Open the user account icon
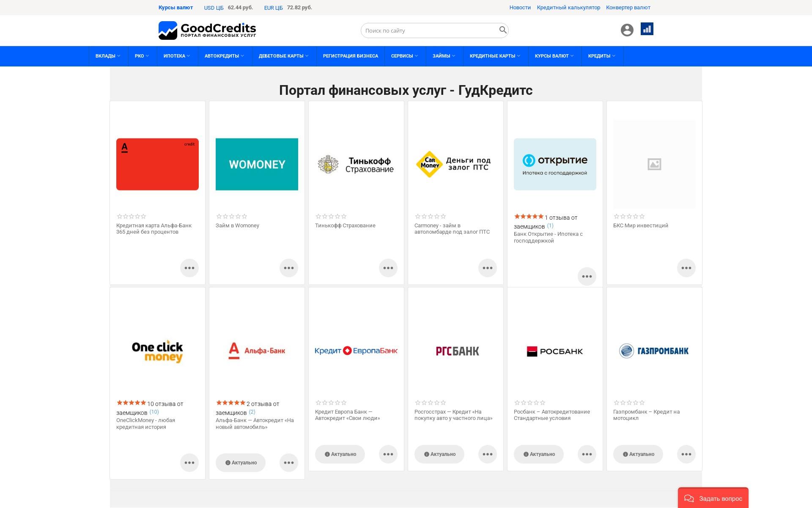This screenshot has height=508, width=812. click(x=627, y=30)
